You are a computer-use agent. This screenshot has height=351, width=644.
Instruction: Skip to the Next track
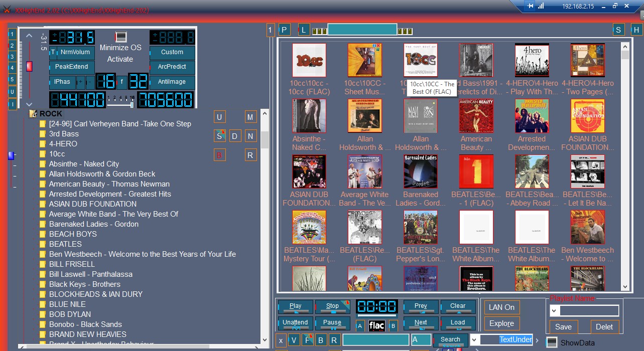[421, 322]
